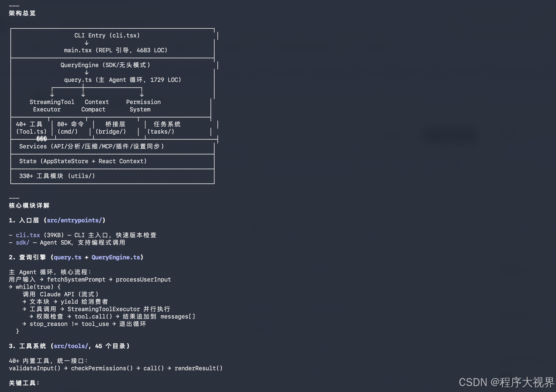
Task: Click the sdk/ directory link
Action: (22, 243)
